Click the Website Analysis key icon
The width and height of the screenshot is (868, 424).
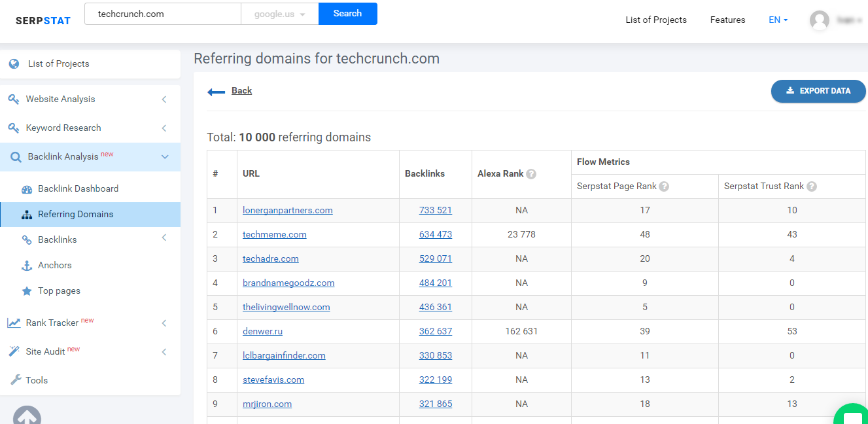coord(14,99)
